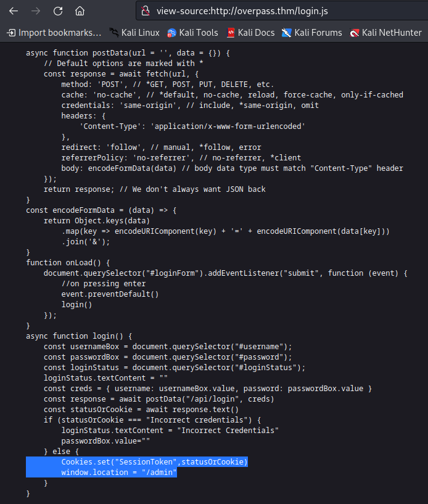The height and width of the screenshot is (504, 428).
Task: Click the highlighted window.location /admin line
Action: 119,473
